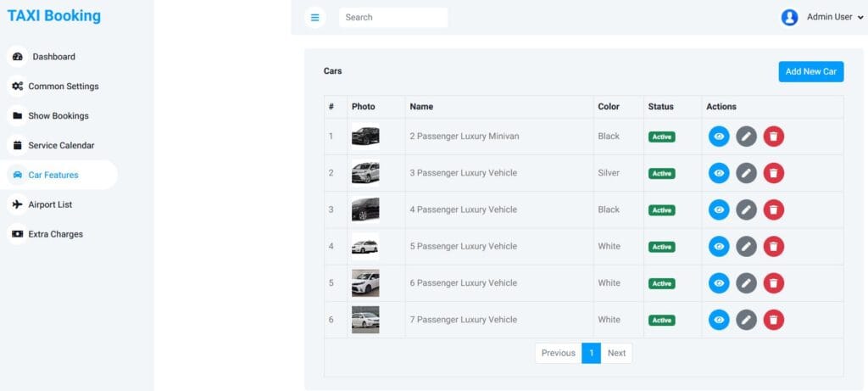Click the Photo column header

(363, 106)
